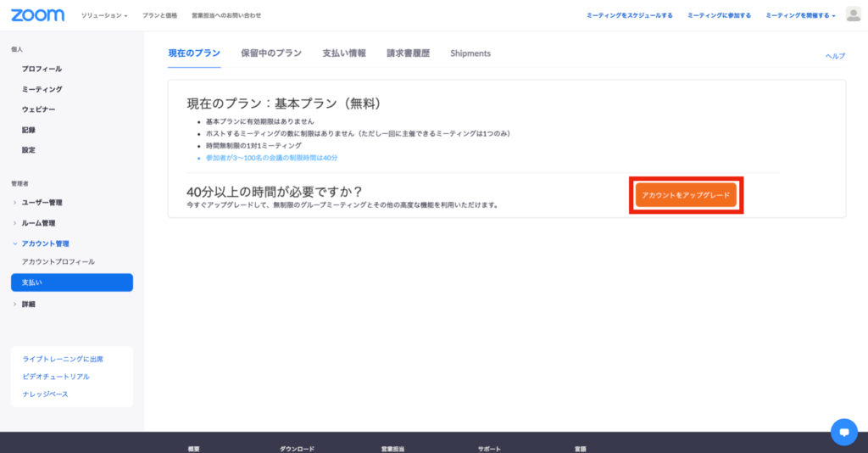This screenshot has width=868, height=453.
Task: Open the 支払い情報 tab
Action: pos(344,53)
